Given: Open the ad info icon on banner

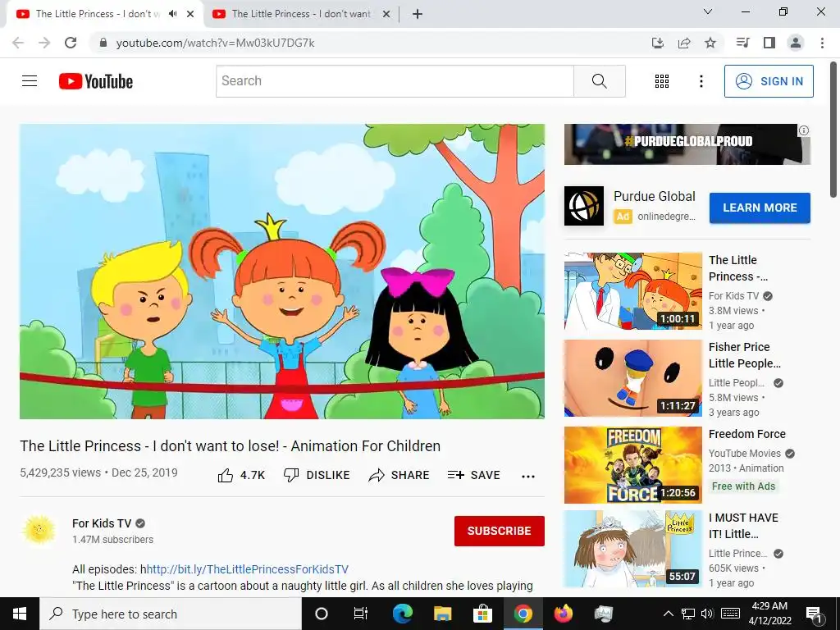Looking at the screenshot, I should point(804,130).
